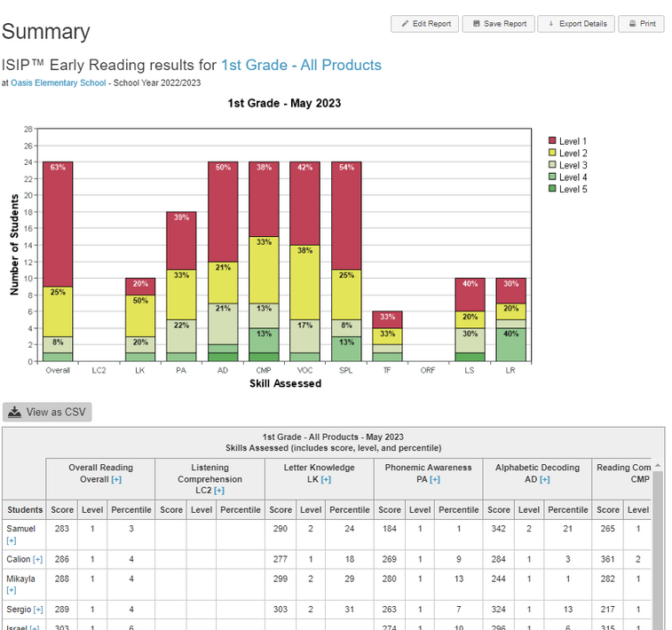Click the 'Summary' heading
672x630 pixels.
46,32
